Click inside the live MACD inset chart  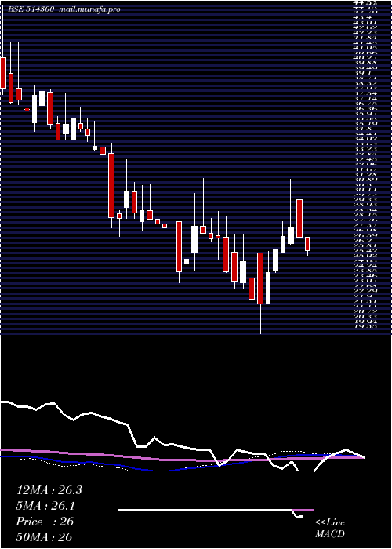[216, 510]
